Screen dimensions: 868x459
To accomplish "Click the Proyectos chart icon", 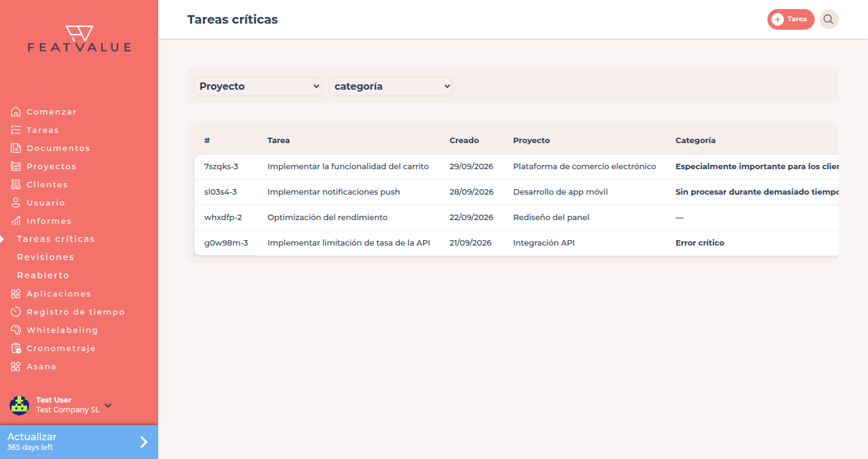I will (16, 166).
